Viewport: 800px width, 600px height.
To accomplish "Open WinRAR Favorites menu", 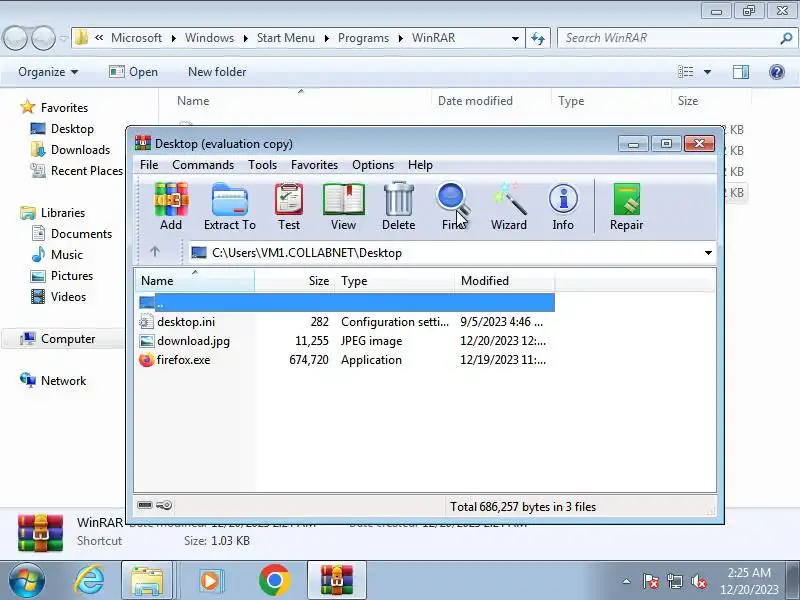I will tap(314, 165).
